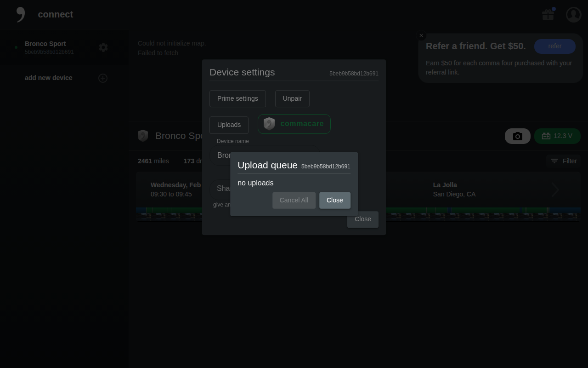Click the add new device label
The height and width of the screenshot is (368, 588).
[x=49, y=78]
